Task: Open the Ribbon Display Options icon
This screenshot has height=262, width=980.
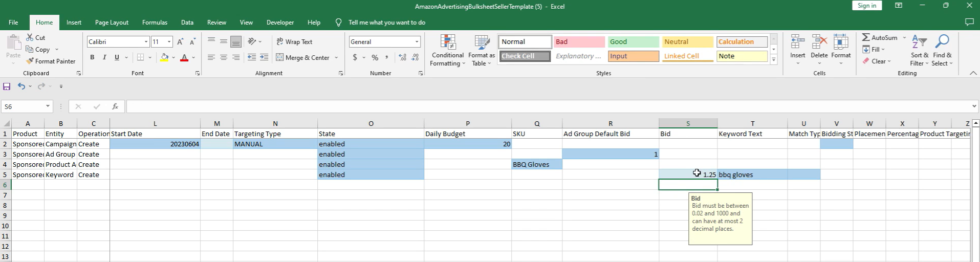Action: click(x=899, y=6)
